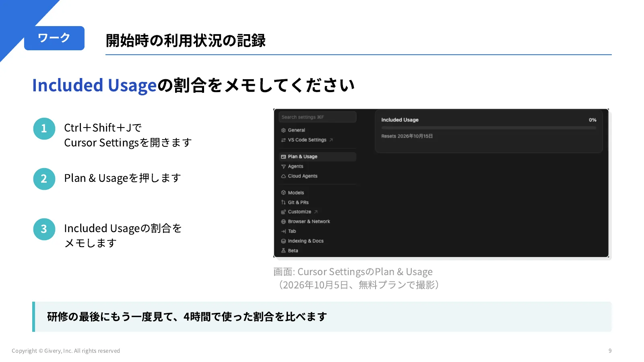Click the Beta flask icon
Image resolution: width=644 pixels, height=362 pixels.
pyautogui.click(x=283, y=251)
